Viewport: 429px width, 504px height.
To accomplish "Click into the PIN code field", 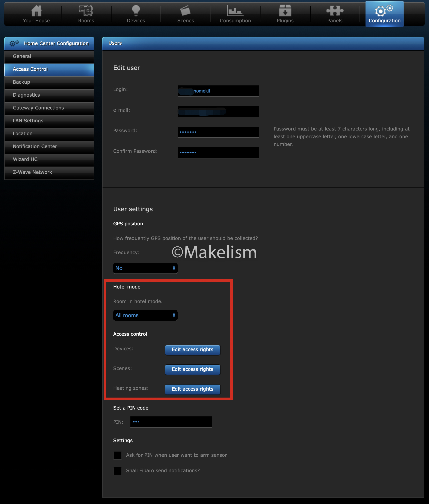I will (x=171, y=422).
